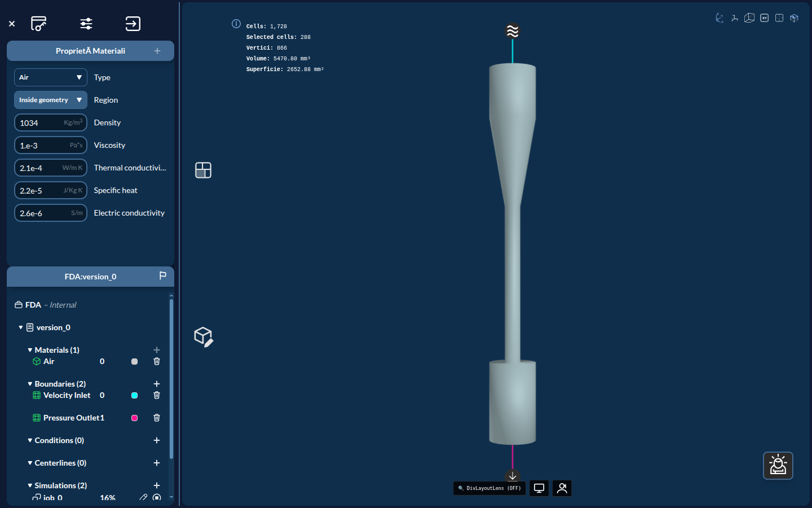Click the Selected cells: 288 text
812x508 pixels.
(x=279, y=37)
